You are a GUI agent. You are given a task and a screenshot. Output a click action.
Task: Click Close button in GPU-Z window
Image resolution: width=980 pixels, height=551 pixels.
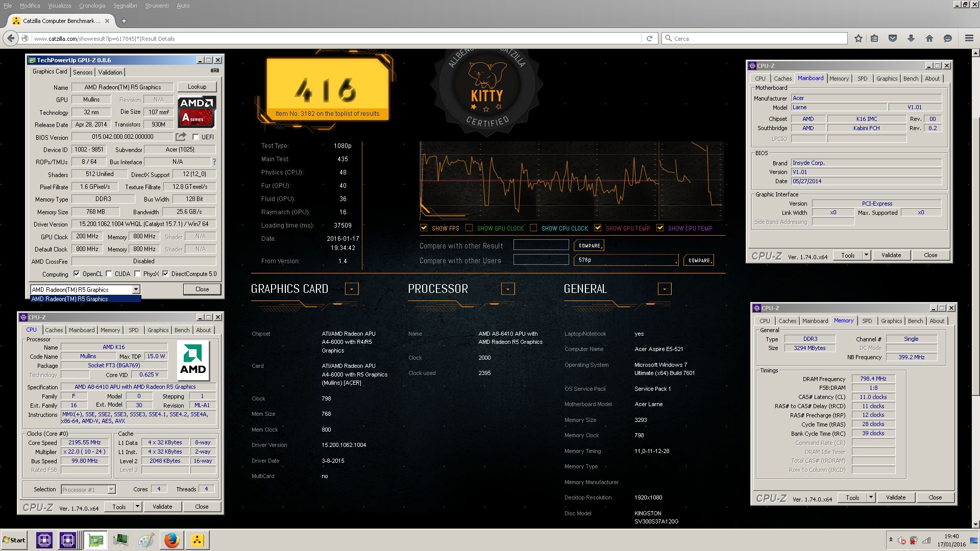coord(202,289)
